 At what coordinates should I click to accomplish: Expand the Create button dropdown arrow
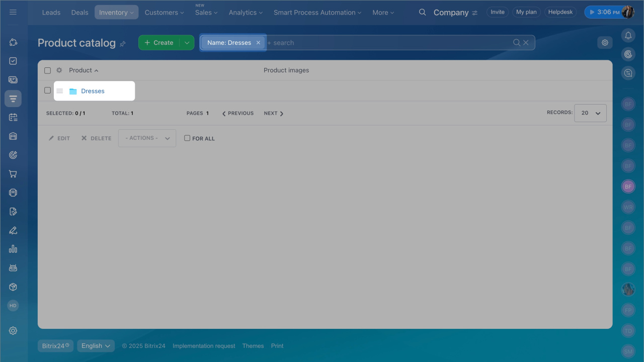click(187, 43)
